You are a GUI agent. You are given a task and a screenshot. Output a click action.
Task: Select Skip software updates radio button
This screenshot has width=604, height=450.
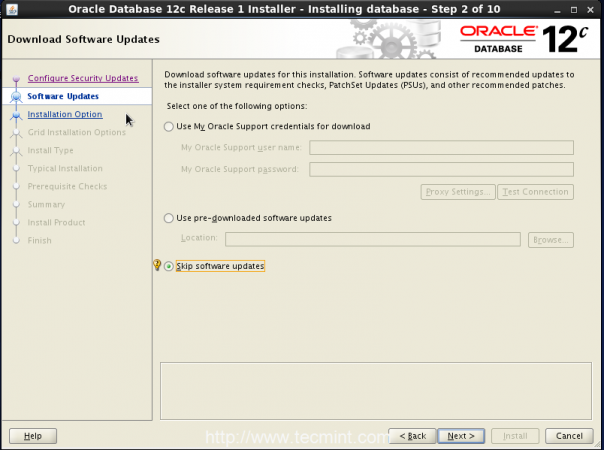pyautogui.click(x=169, y=266)
